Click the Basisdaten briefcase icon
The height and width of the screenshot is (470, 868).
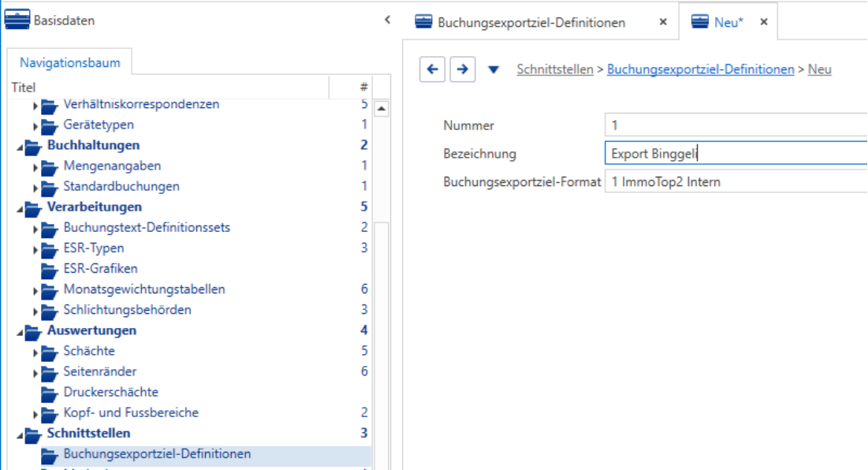(17, 20)
